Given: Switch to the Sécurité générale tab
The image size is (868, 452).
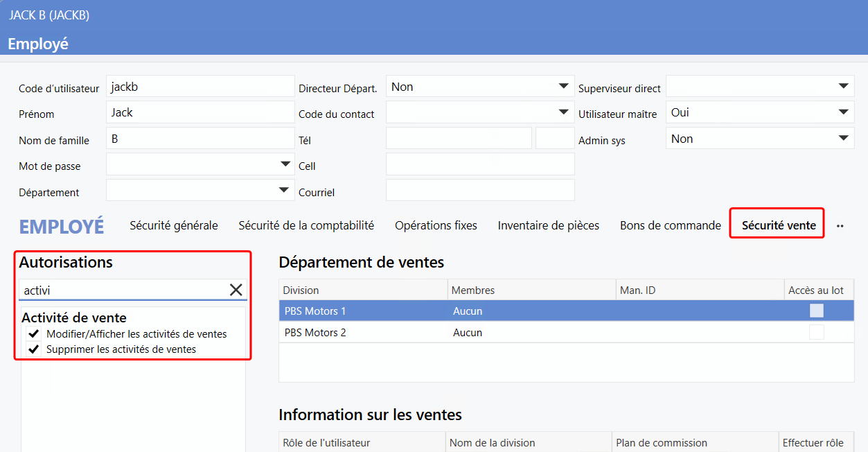Looking at the screenshot, I should point(174,225).
